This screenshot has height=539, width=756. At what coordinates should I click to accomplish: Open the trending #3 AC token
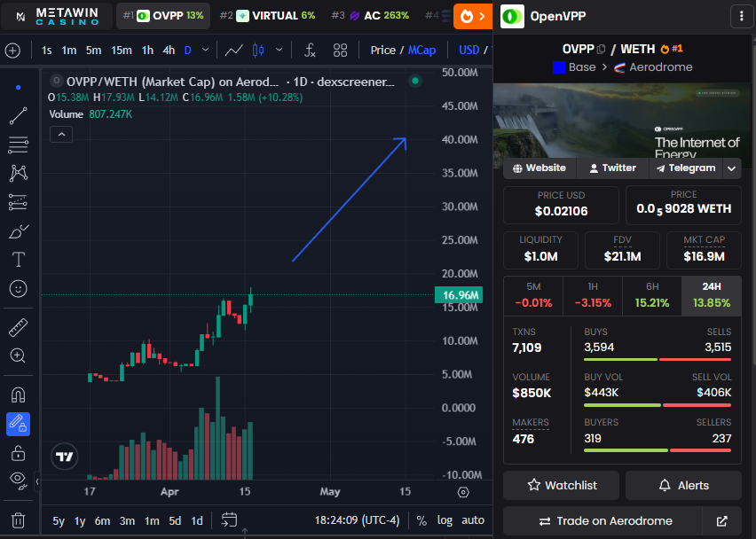370,16
